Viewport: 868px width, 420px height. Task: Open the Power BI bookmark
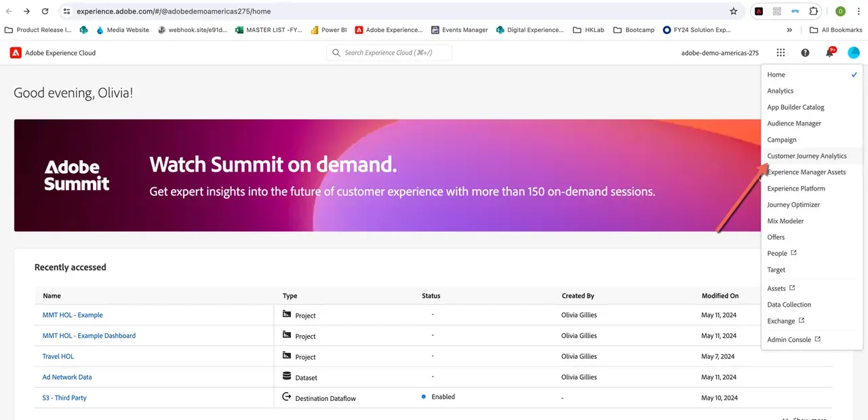click(329, 30)
